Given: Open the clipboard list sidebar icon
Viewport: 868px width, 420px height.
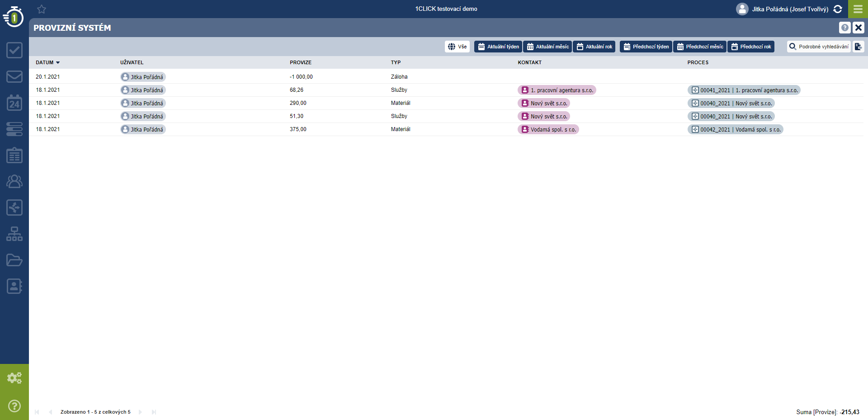Looking at the screenshot, I should 14,155.
